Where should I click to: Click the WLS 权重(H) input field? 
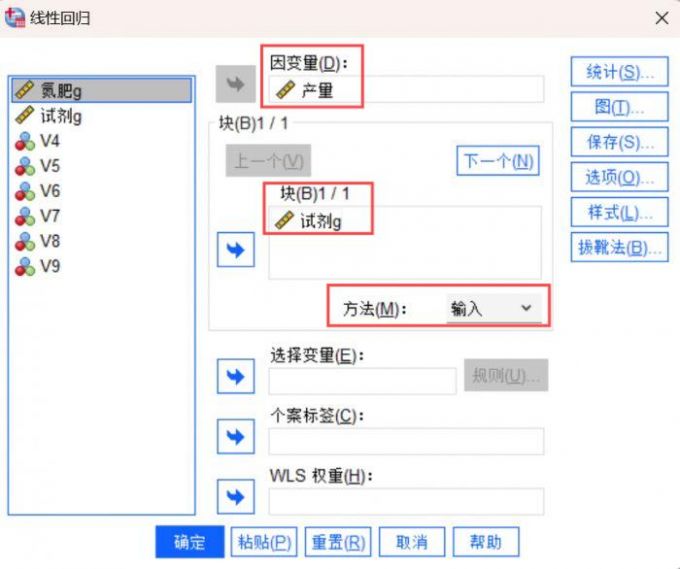[406, 501]
